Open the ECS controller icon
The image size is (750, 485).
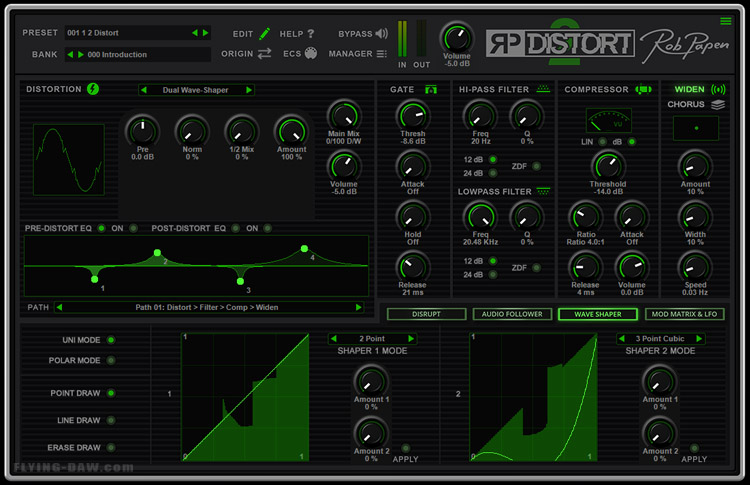(311, 53)
